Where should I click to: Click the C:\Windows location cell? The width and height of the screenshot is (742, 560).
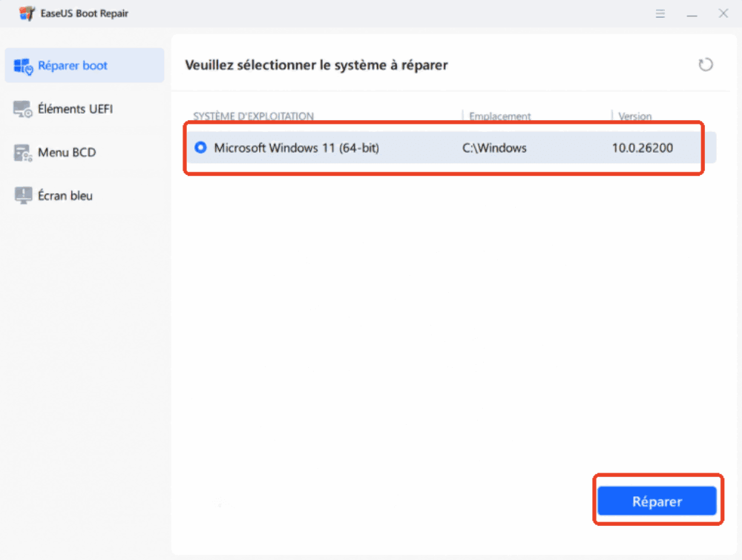(494, 148)
